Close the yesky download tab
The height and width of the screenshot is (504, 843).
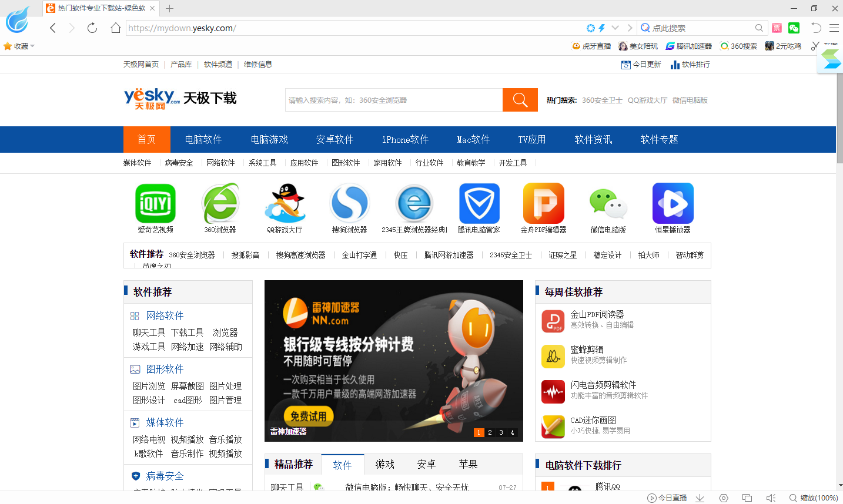click(152, 8)
